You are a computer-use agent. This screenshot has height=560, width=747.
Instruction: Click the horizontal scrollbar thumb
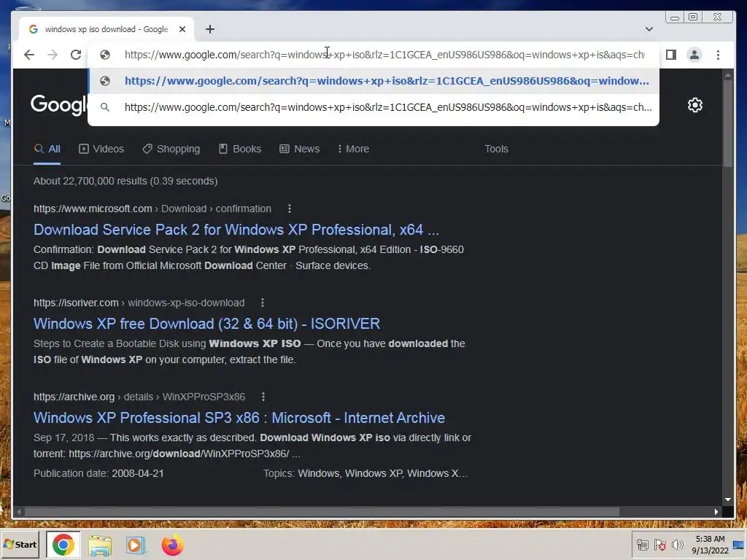322,512
